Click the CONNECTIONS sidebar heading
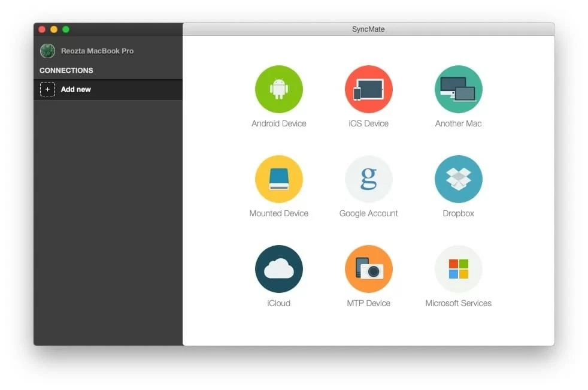This screenshot has width=588, height=390. click(x=66, y=71)
